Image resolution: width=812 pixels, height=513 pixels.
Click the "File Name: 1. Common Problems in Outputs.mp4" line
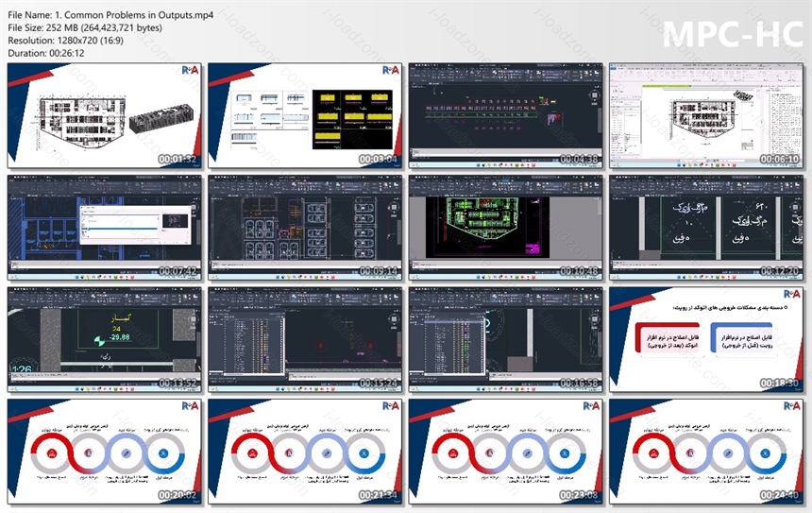(110, 15)
